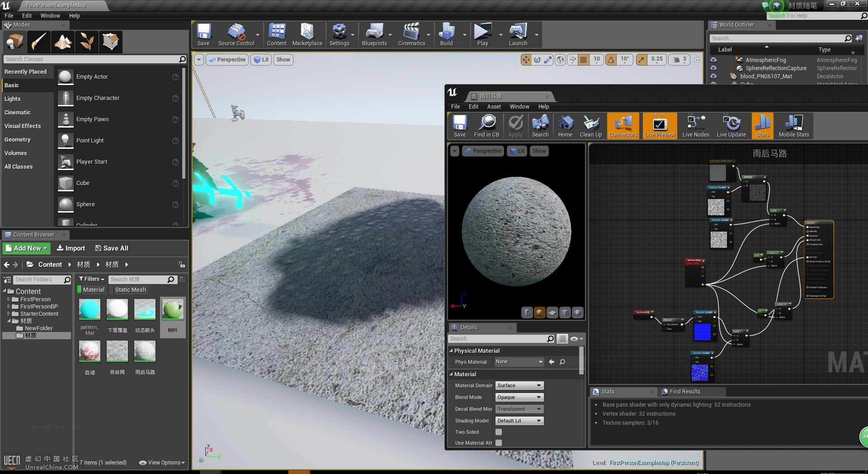868x474 pixels.
Task: Collapse Material section in Details
Action: [451, 374]
